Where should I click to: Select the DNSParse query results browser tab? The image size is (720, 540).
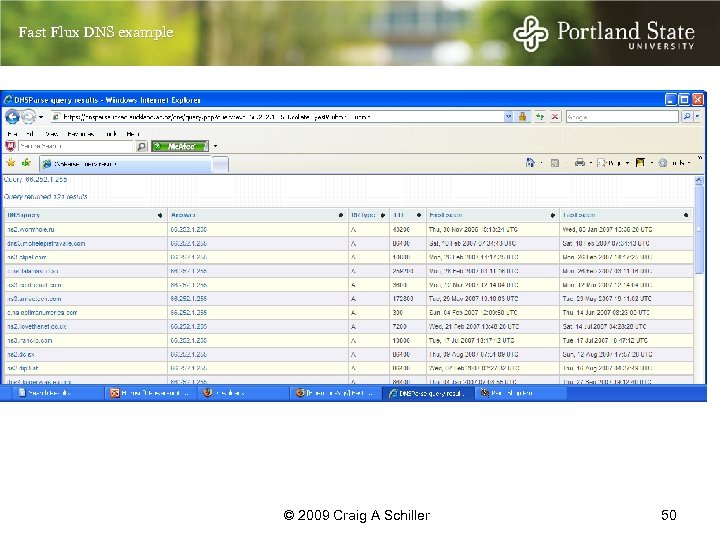point(126,164)
